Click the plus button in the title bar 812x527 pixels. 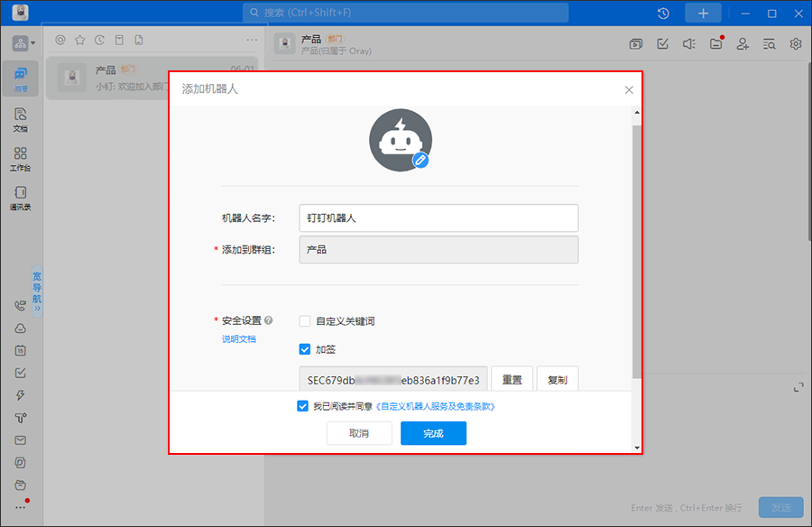703,14
